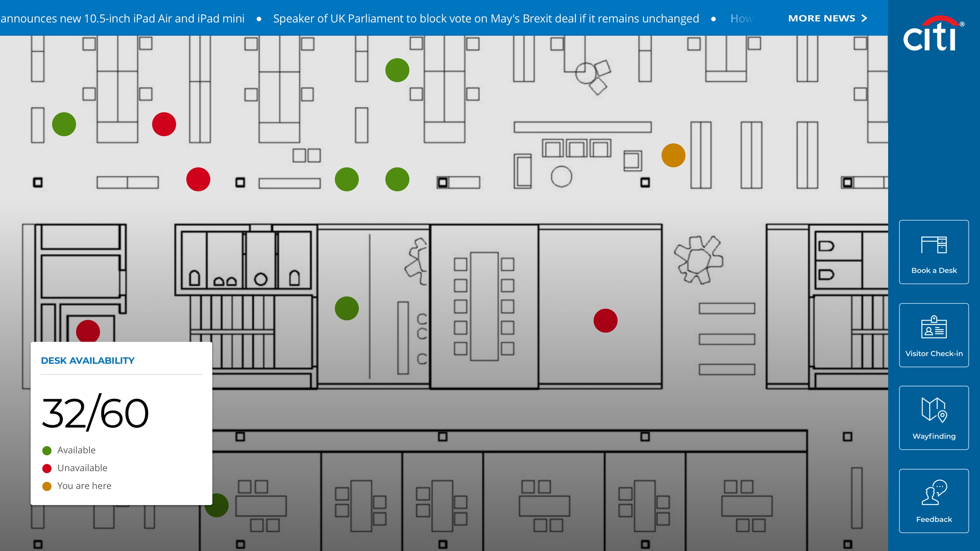The width and height of the screenshot is (980, 551).
Task: Open the Book a Desk tile
Action: click(x=934, y=252)
